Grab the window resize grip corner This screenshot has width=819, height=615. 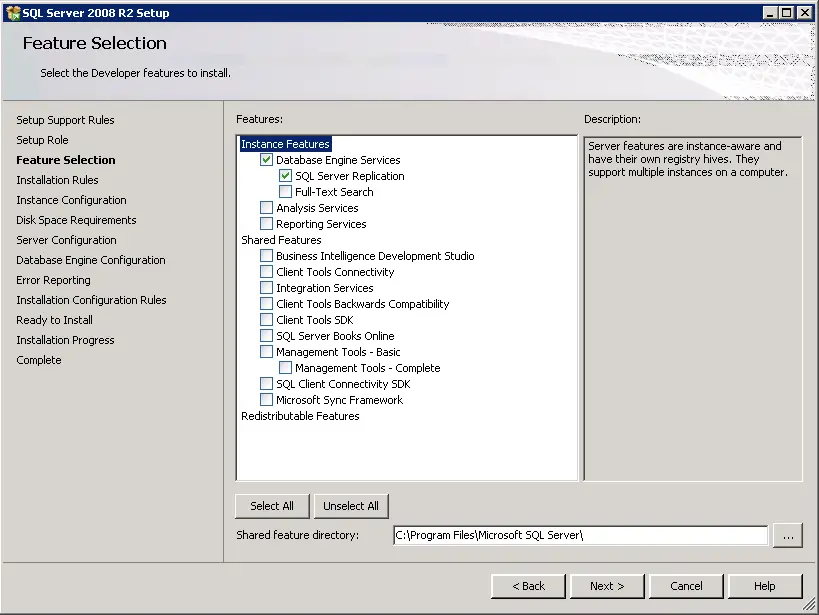click(809, 605)
